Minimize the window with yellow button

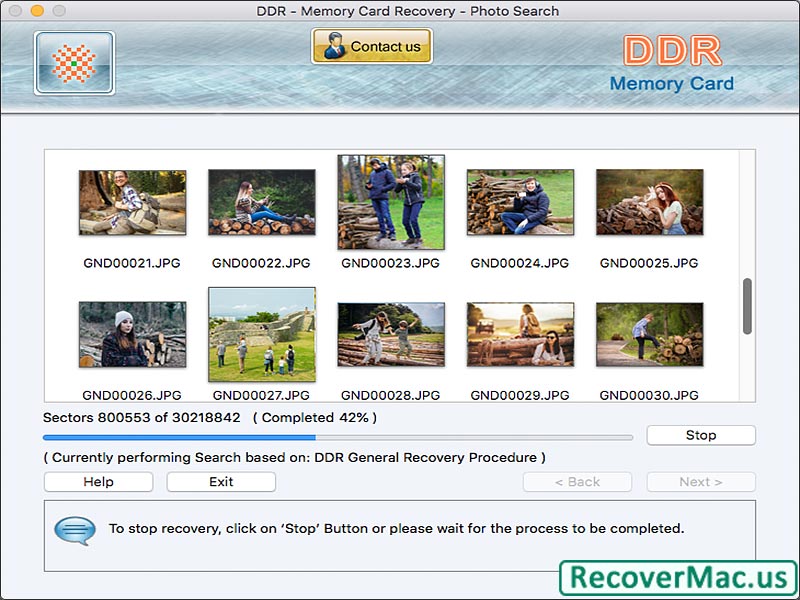[x=37, y=11]
